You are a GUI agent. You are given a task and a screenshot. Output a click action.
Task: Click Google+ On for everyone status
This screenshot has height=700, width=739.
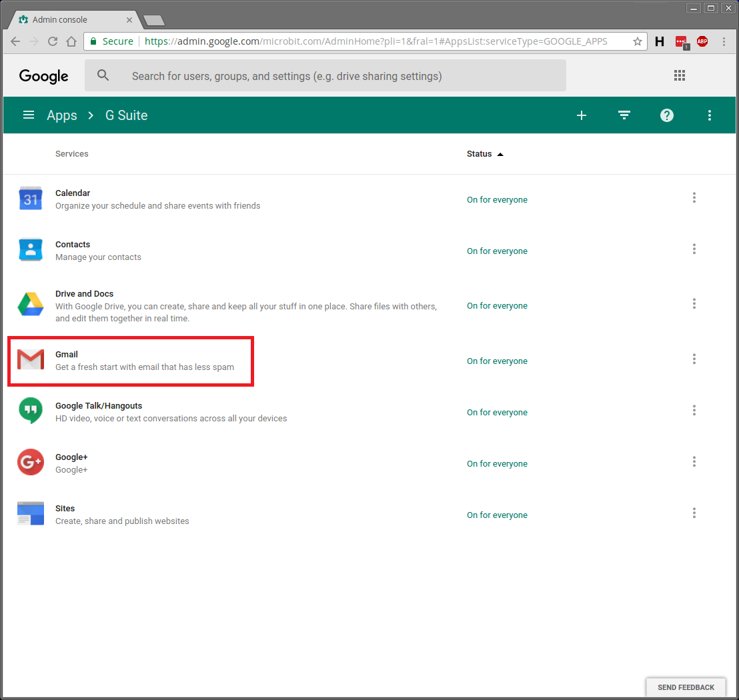497,463
